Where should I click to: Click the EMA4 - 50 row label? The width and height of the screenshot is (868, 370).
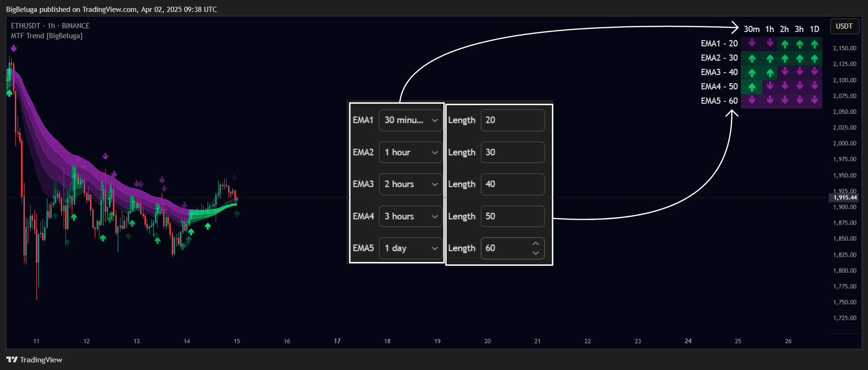click(719, 87)
